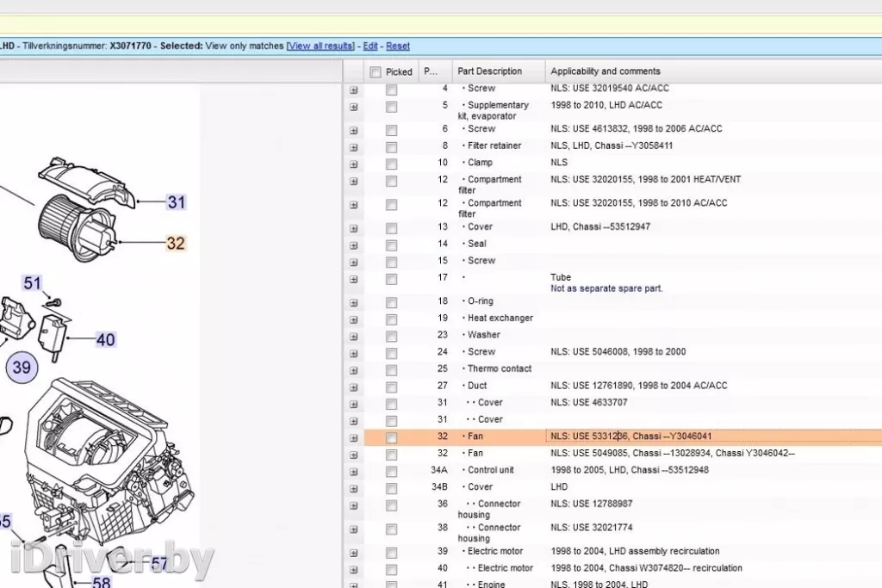Image resolution: width=882 pixels, height=588 pixels.
Task: Click comment 'NLS: USE 32021774'
Action: click(x=592, y=527)
